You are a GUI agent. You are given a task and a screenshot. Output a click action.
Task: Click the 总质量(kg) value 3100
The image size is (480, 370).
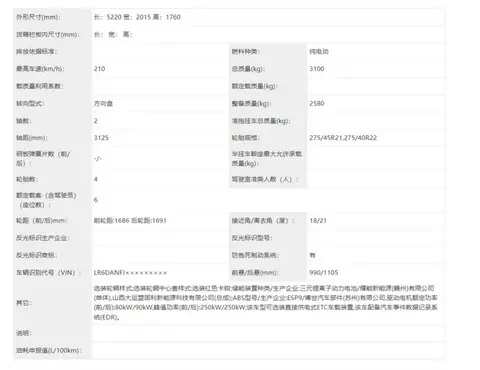pos(317,69)
